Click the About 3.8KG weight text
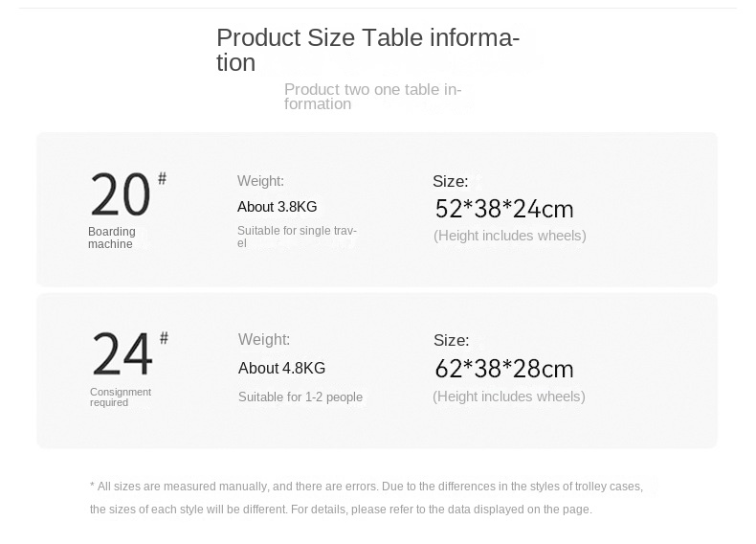This screenshot has height=544, width=756. [277, 207]
